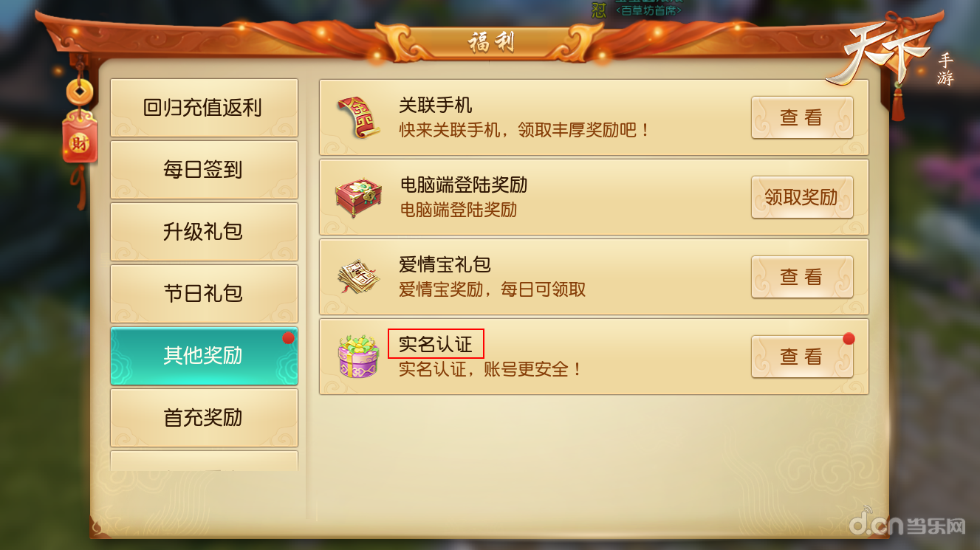Open the 回归充值返利 tab
Screen dimensions: 980x550
pos(204,108)
